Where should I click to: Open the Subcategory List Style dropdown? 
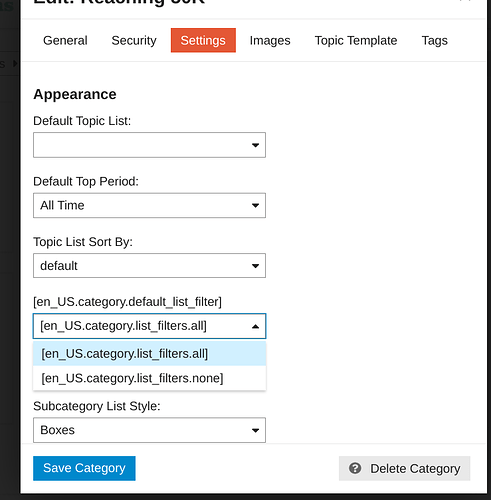[149, 430]
